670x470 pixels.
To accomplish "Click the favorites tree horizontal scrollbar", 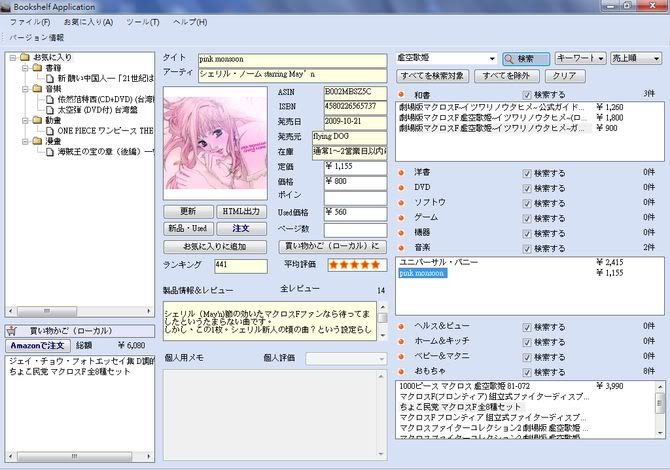I will click(80, 311).
